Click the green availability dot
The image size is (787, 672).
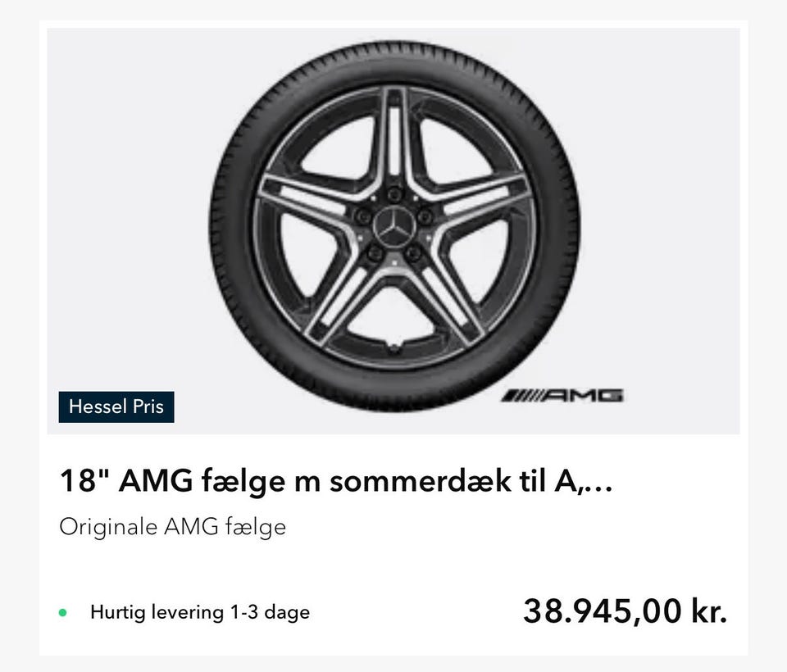click(x=63, y=612)
